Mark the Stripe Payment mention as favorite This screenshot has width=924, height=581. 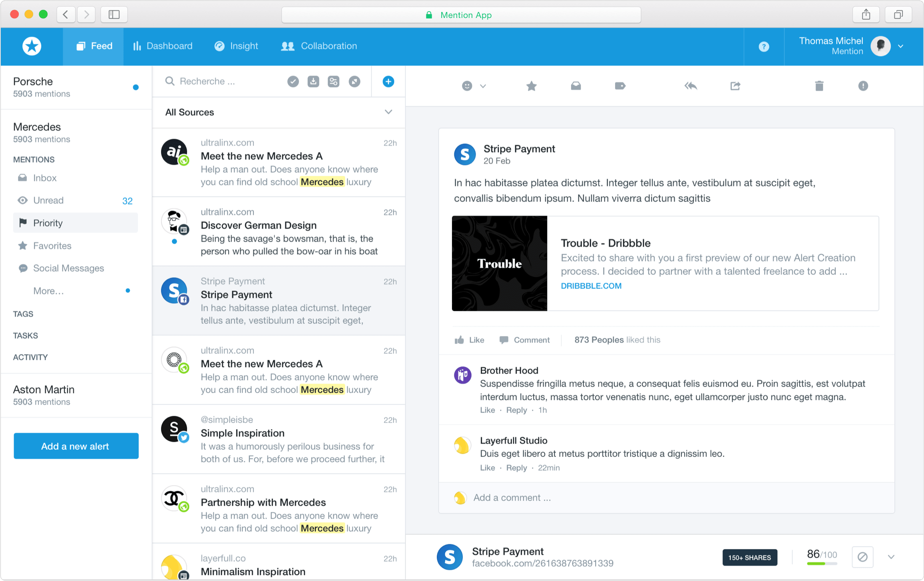pyautogui.click(x=531, y=86)
